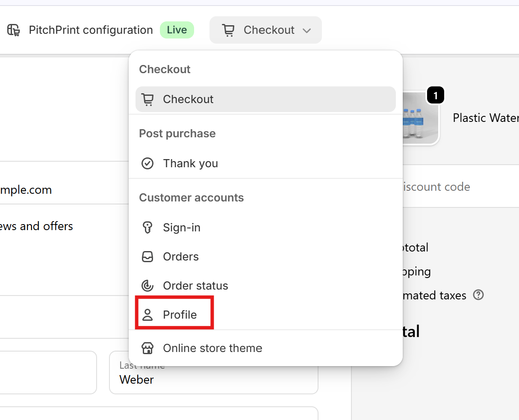
Task: Click the key icon beside Sign-in
Action: 147,228
